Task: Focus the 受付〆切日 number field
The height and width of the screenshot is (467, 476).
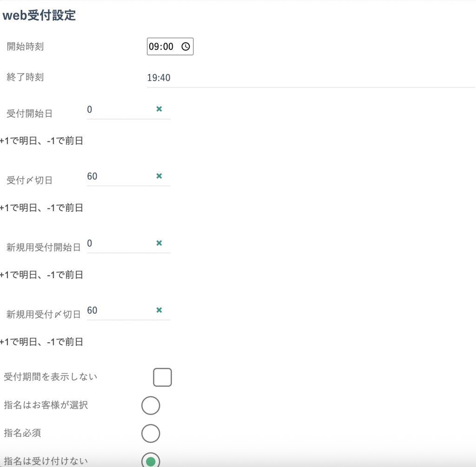Action: click(119, 177)
